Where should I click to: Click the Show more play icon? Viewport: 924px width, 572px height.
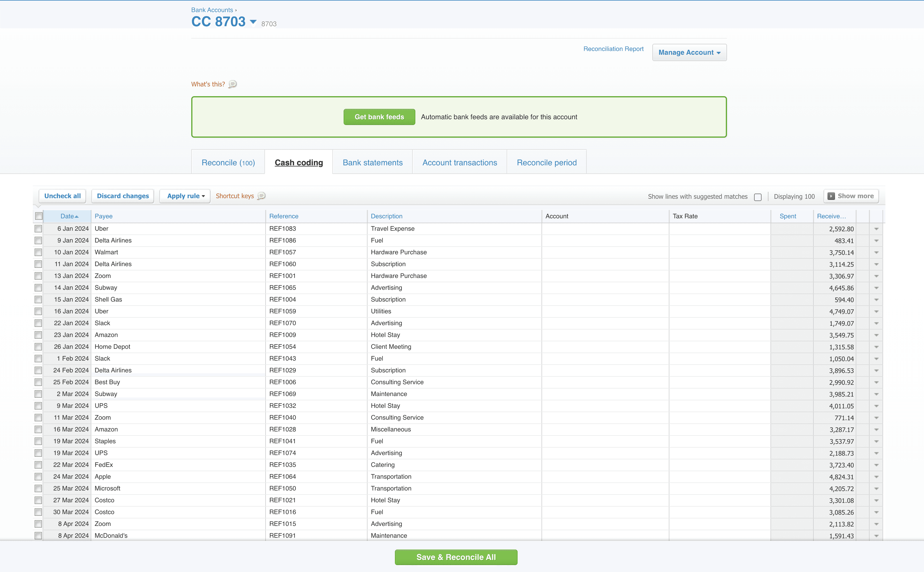coord(831,196)
